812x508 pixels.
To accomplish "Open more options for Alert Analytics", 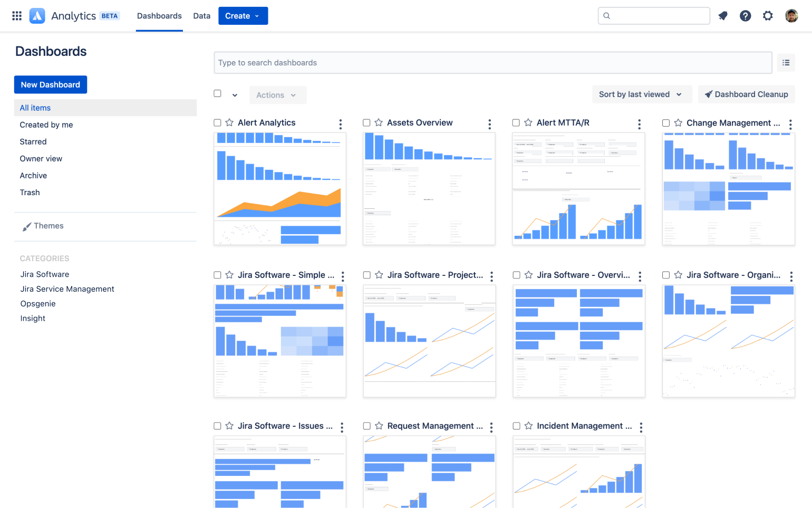I will coord(341,124).
